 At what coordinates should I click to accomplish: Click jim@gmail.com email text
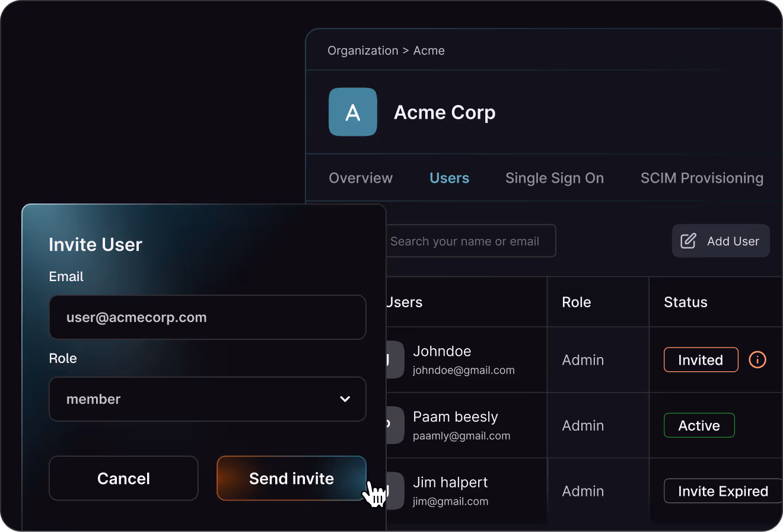451,501
